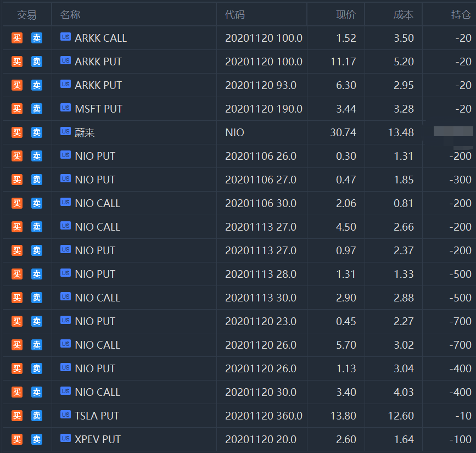Buy NIO CALL 20201120 30.0
Viewport: 476px width, 453px height.
17,392
